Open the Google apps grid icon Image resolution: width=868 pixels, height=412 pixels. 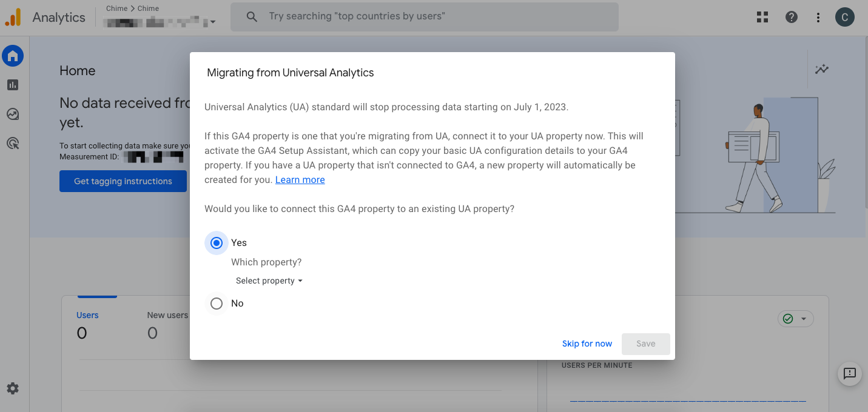pos(762,17)
